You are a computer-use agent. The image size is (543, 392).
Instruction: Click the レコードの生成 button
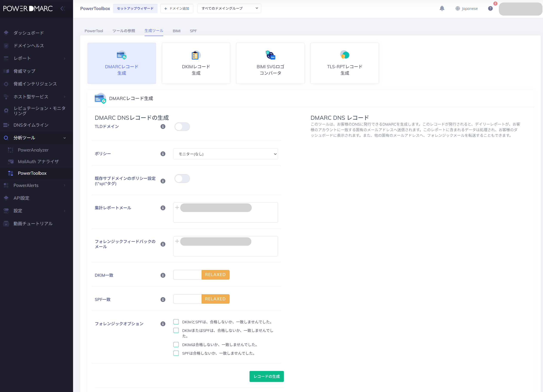[x=266, y=376]
